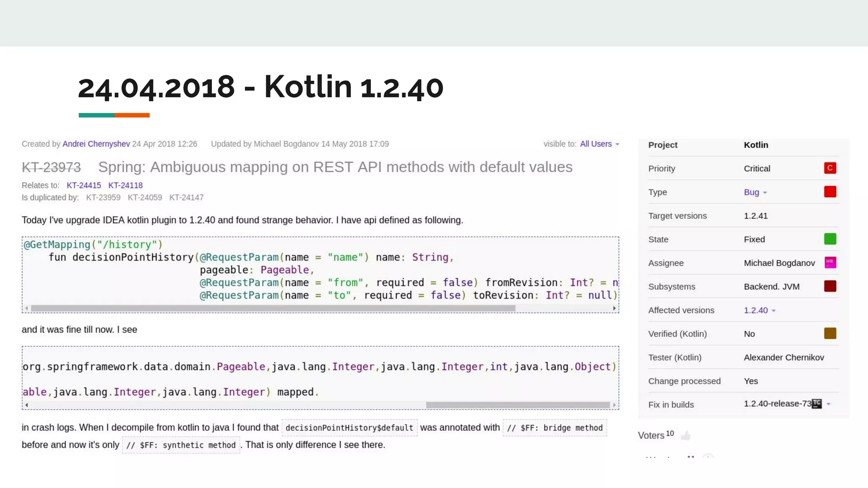Click the KT-23973 issue ID
Viewport: 868px width, 488px height.
(51, 167)
